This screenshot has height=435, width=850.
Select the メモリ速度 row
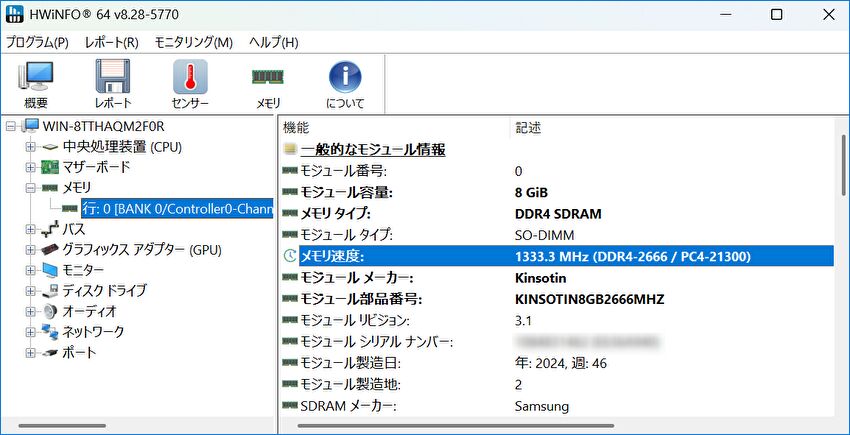566,257
